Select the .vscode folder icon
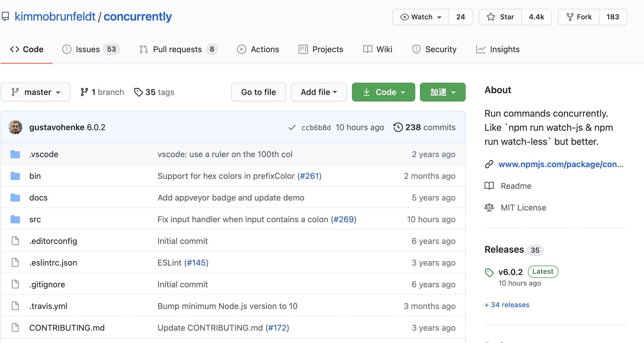Image resolution: width=644 pixels, height=343 pixels. [x=15, y=154]
